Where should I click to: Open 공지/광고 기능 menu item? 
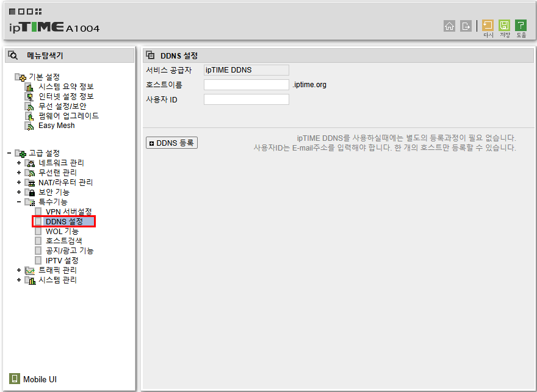pos(70,251)
